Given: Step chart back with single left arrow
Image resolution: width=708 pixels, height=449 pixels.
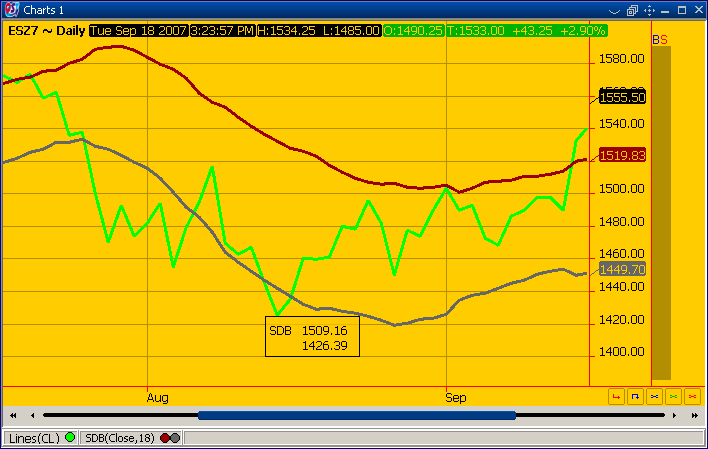Looking at the screenshot, I should (x=32, y=415).
